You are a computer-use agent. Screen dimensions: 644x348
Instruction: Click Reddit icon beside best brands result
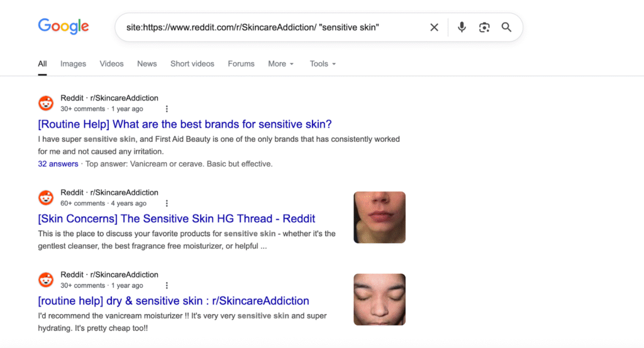[x=46, y=103]
